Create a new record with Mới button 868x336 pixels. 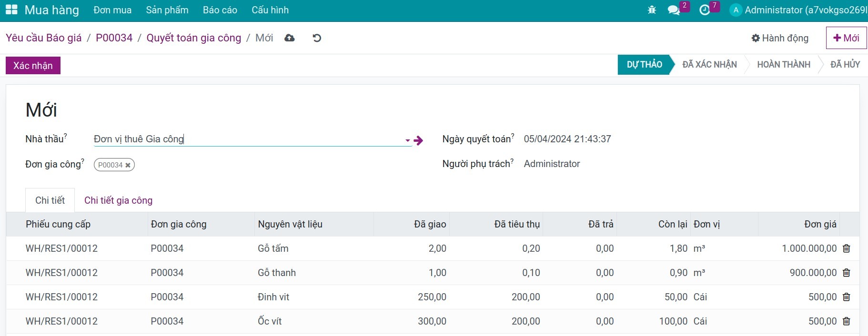846,38
